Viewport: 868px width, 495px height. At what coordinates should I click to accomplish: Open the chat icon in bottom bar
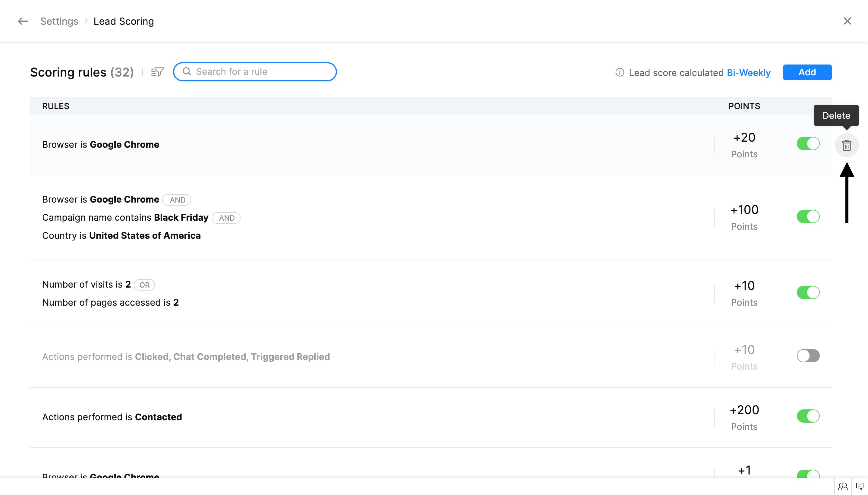pos(860,486)
